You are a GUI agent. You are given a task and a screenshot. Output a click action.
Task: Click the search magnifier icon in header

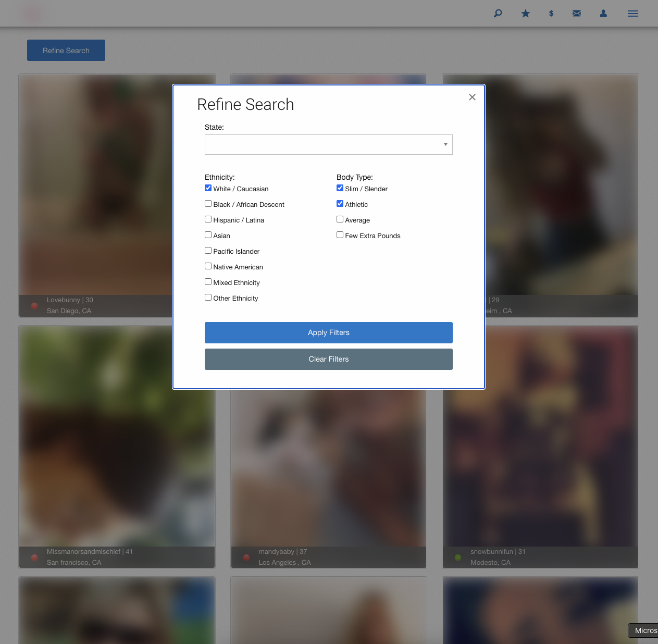[498, 14]
